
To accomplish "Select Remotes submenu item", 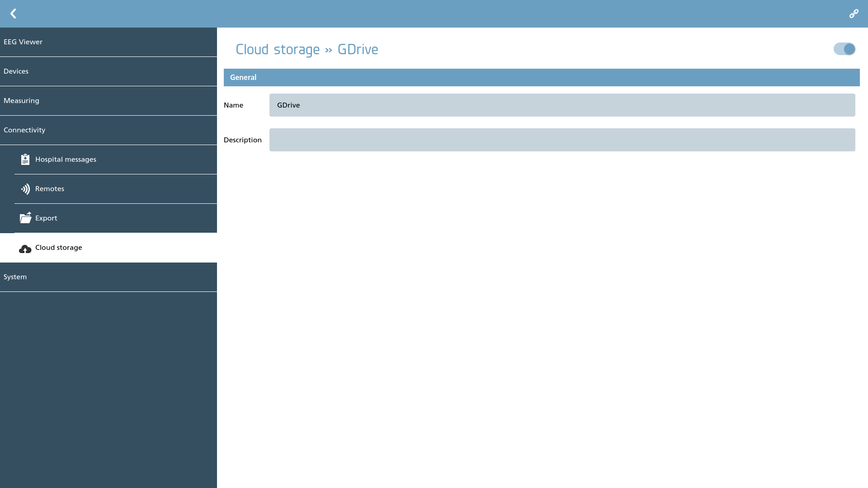I will point(116,189).
